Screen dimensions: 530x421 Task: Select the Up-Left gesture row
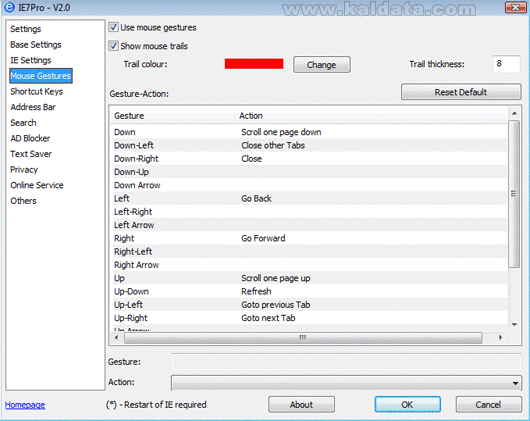(309, 305)
